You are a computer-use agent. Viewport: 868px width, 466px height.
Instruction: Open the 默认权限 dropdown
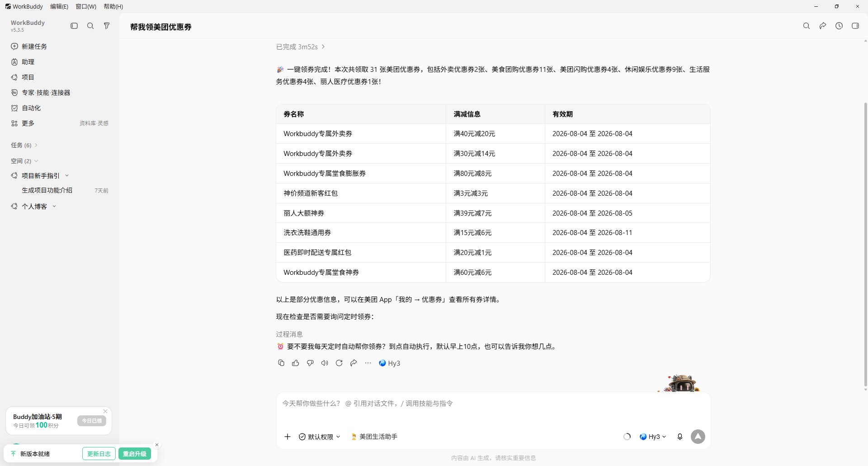tap(320, 437)
